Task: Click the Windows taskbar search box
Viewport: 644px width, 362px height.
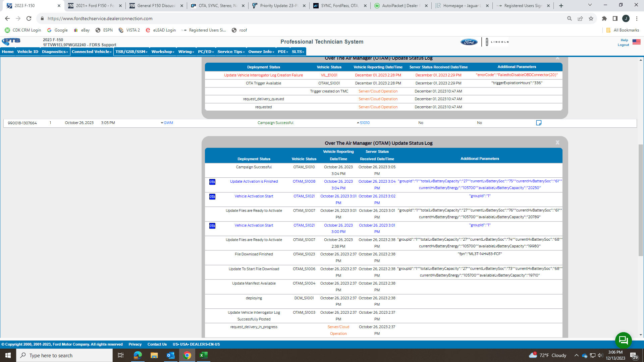Action: coord(64,355)
